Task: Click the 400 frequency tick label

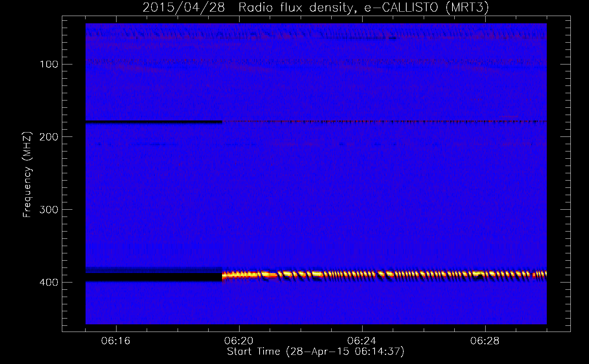Action: [49, 282]
